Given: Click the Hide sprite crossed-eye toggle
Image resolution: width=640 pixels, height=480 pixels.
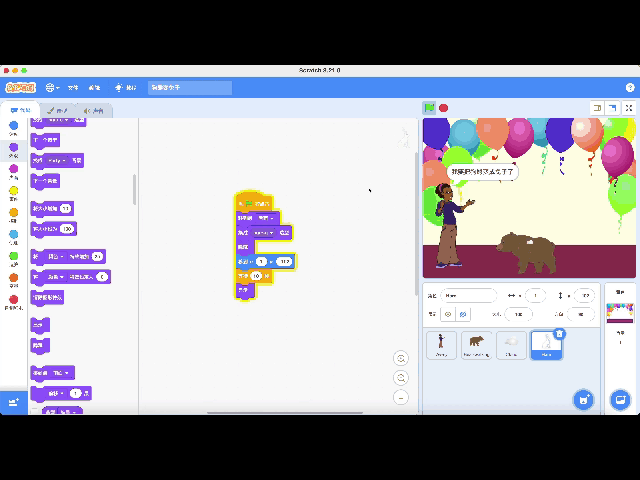Looking at the screenshot, I should (462, 314).
